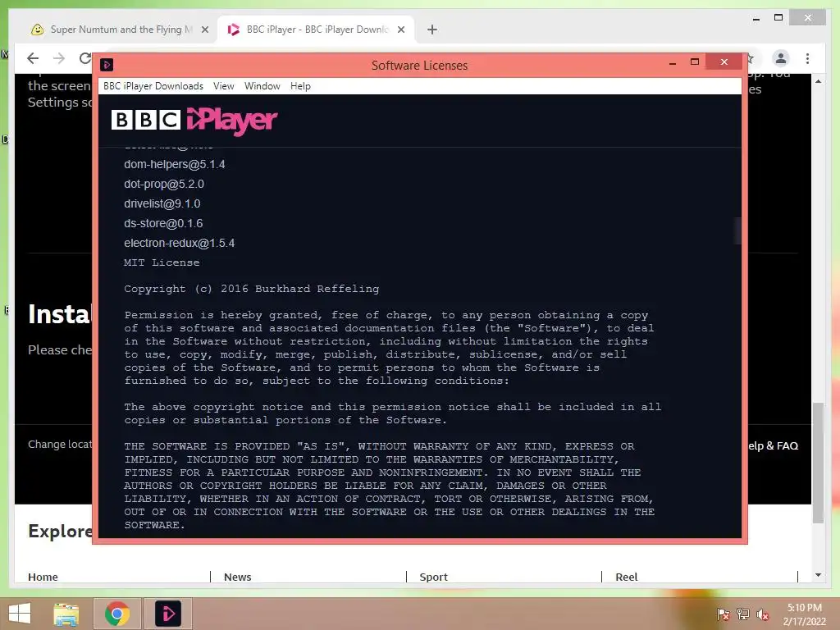The width and height of the screenshot is (840, 630).
Task: Open Chrome's three-dot menu
Action: tap(807, 58)
